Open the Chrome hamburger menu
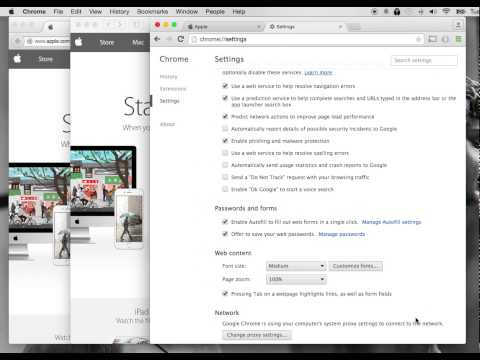Image resolution: width=480 pixels, height=360 pixels. pyautogui.click(x=459, y=39)
